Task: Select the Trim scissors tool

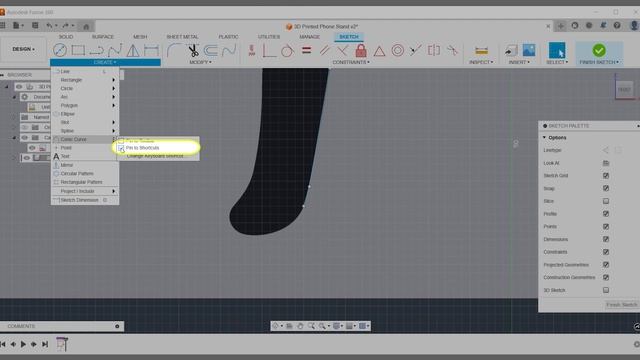Action: (193, 50)
